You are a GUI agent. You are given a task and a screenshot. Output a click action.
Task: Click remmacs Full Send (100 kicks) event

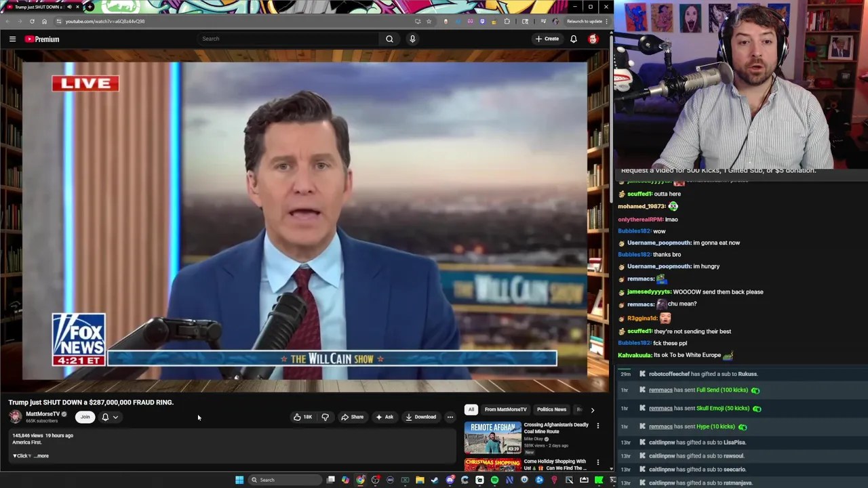click(743, 390)
